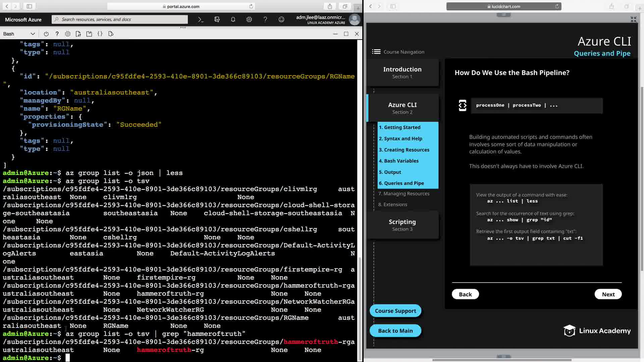This screenshot has height=362, width=644.
Task: Toggle the Lucidchart fullscreen collapse icon
Action: pyautogui.click(x=633, y=19)
